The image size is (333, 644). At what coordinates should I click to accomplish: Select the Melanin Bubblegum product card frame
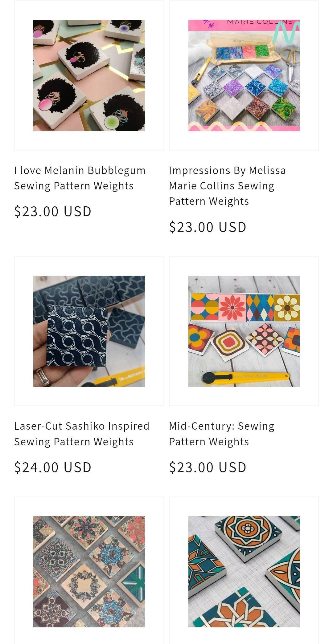point(89,75)
